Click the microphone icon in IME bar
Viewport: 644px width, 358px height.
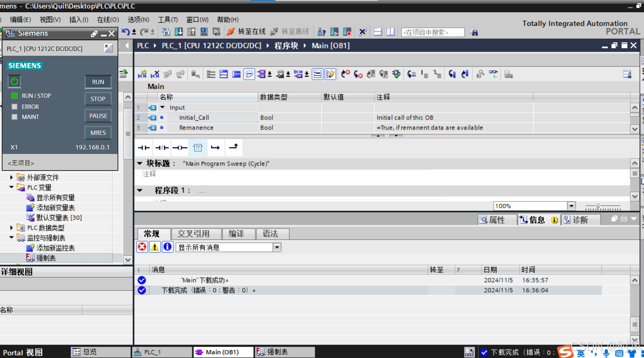[x=606, y=353]
